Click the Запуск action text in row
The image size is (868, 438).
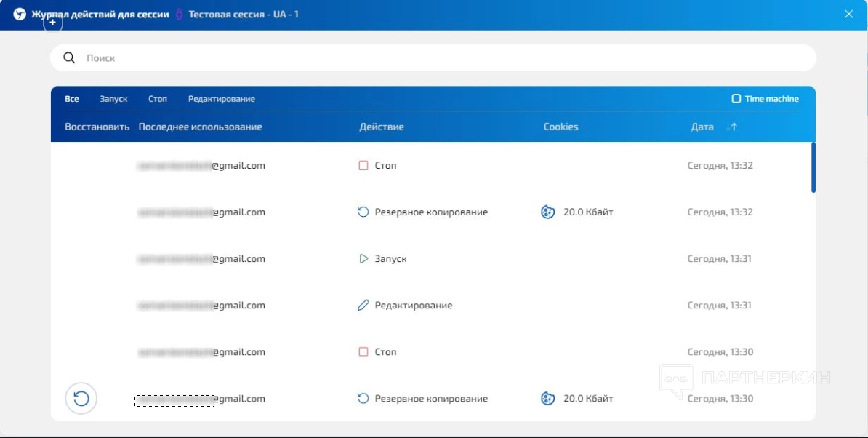coord(391,258)
